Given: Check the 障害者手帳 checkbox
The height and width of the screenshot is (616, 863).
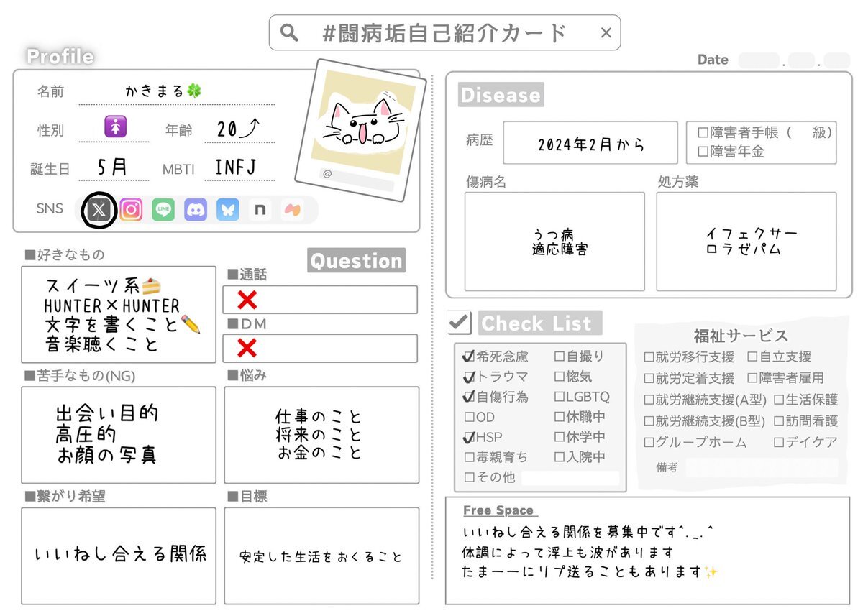Looking at the screenshot, I should point(703,133).
